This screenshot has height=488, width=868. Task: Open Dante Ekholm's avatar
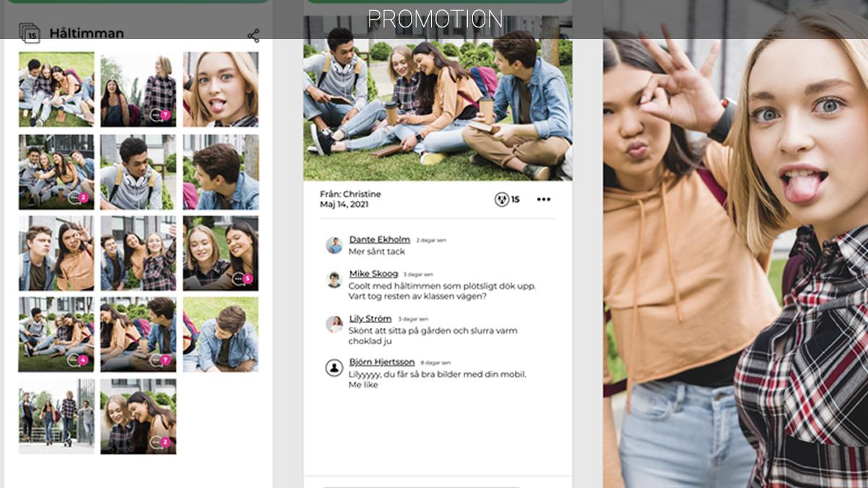(334, 245)
